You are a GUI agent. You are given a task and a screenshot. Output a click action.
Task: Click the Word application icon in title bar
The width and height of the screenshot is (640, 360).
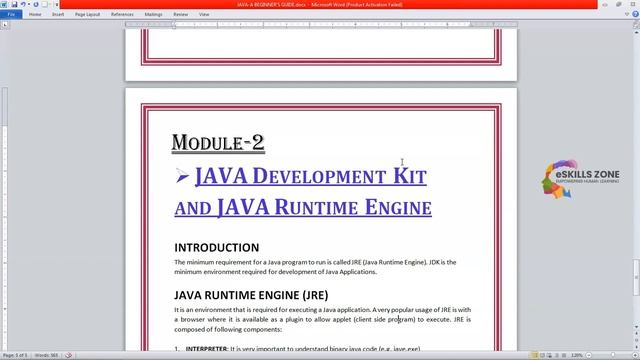(4, 4)
